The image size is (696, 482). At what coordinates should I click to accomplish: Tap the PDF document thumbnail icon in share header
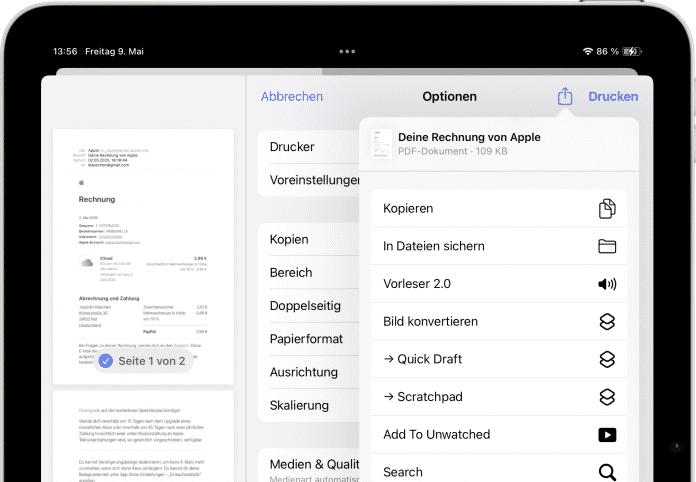click(381, 144)
